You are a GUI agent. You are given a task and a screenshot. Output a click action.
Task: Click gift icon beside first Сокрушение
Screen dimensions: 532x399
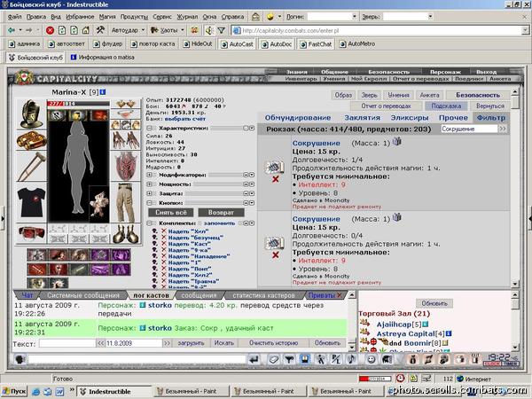tap(397, 141)
